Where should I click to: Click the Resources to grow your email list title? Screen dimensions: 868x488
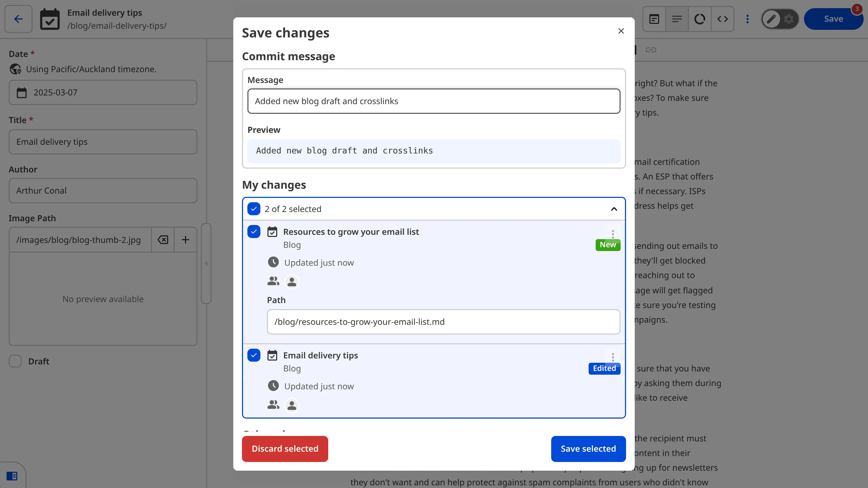pyautogui.click(x=351, y=232)
